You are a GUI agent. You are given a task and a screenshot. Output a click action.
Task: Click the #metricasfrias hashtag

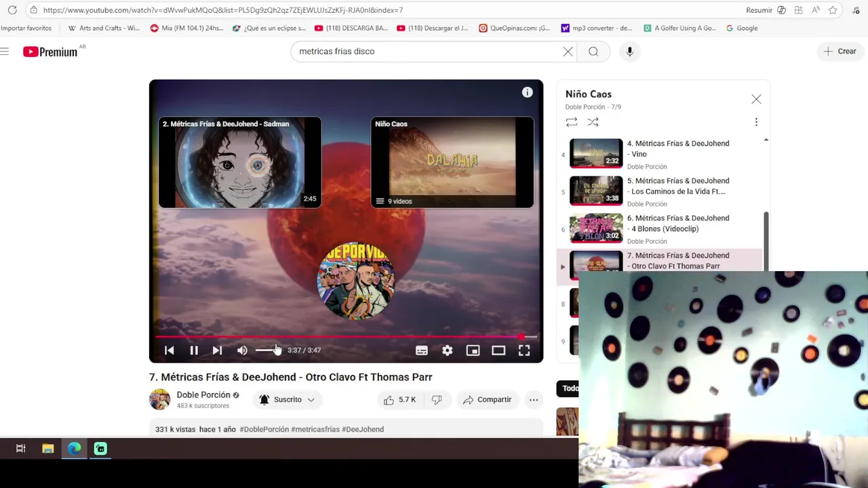[315, 429]
